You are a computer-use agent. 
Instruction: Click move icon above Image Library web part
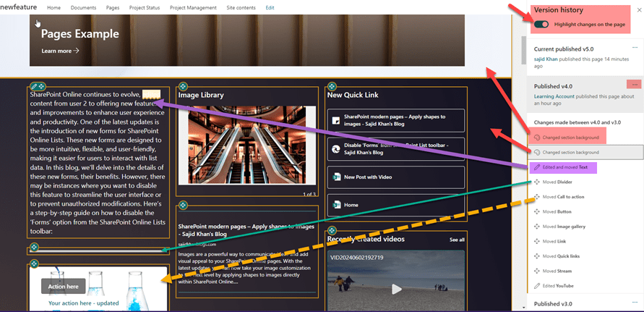coord(183,86)
